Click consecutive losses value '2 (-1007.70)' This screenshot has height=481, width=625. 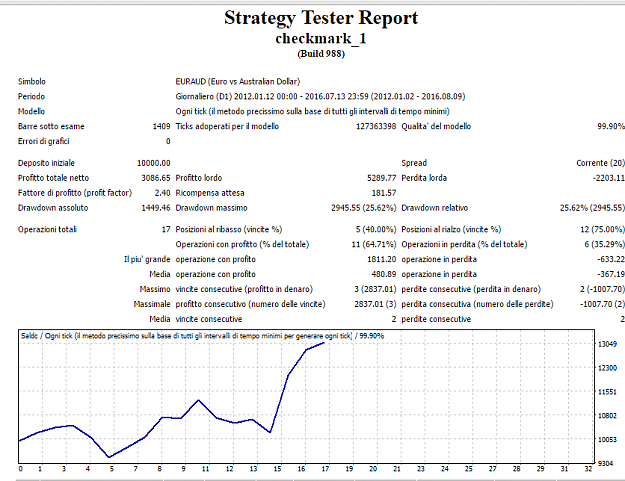602,289
